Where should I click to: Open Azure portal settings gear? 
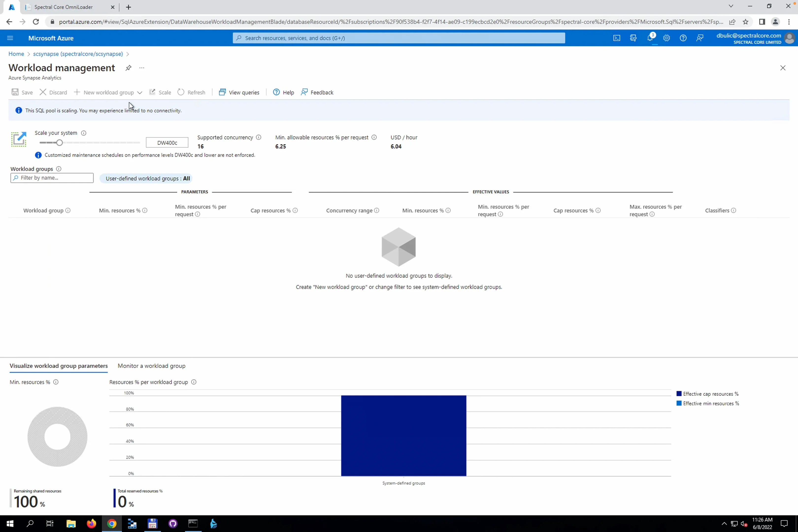click(x=666, y=38)
